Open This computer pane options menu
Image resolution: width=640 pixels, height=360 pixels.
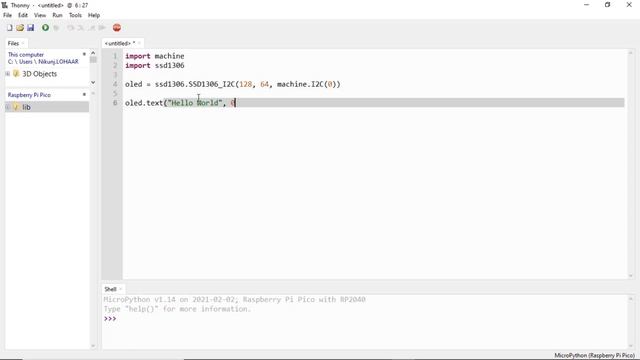[84, 54]
